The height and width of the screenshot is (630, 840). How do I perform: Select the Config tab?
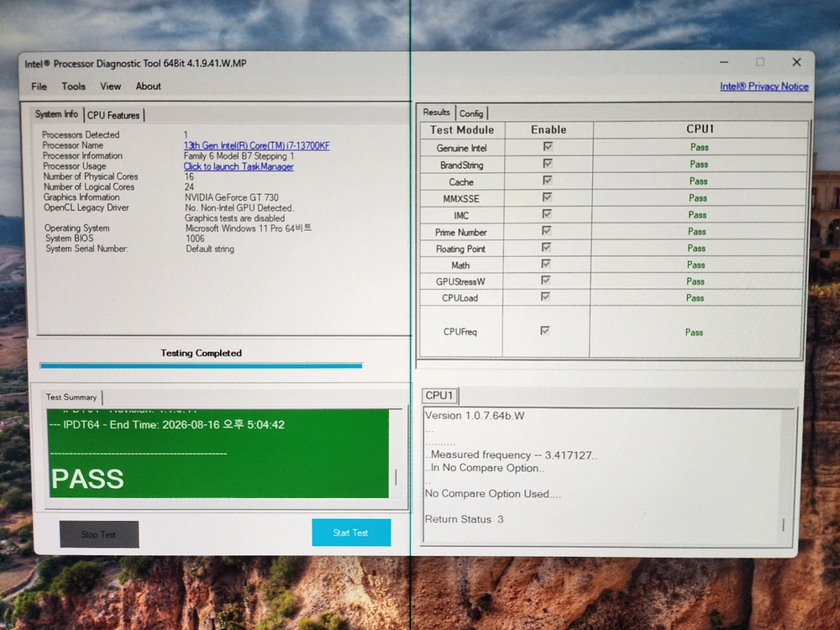(471, 113)
